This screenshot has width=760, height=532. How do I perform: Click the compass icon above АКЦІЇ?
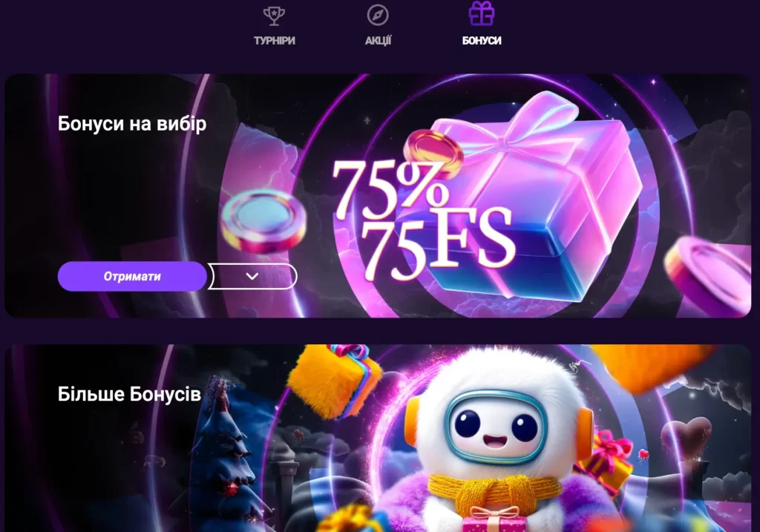point(378,15)
